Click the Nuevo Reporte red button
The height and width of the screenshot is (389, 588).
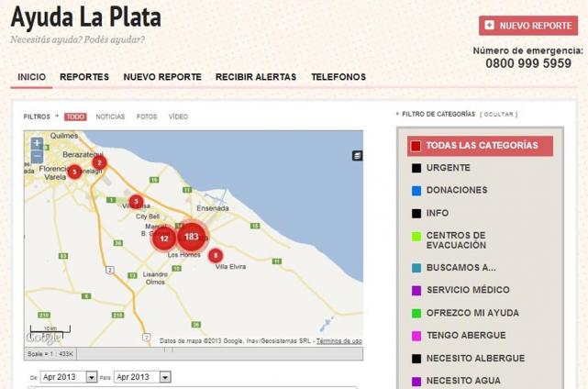[x=528, y=26]
